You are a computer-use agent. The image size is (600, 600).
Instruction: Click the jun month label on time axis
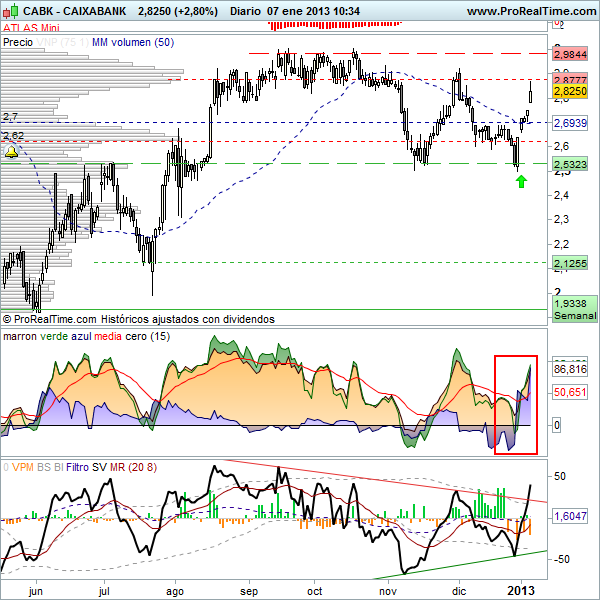[x=36, y=591]
